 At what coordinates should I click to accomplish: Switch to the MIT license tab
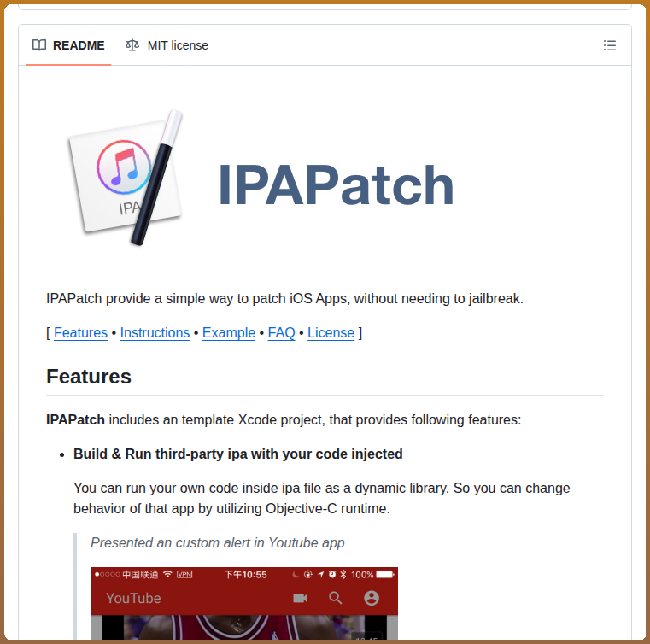click(x=167, y=45)
